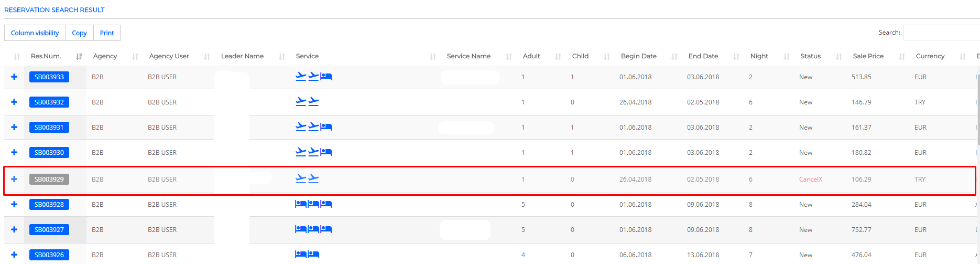
Task: Focus the Search input field
Action: pos(941,33)
